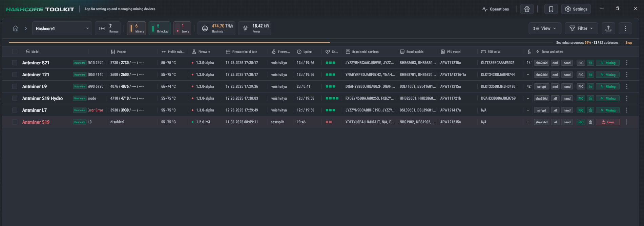The image size is (644, 226).
Task: Click Error status for Antminer S19
Action: [608, 122]
